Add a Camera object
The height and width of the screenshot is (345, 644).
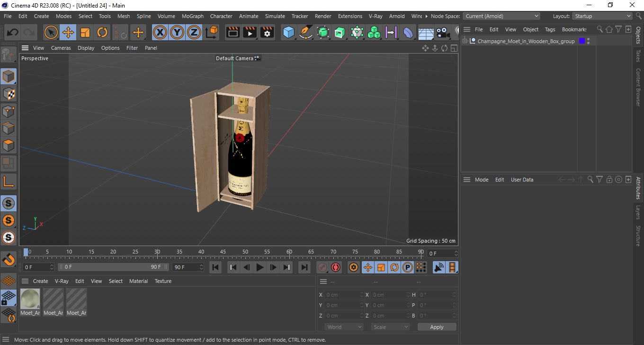click(443, 33)
